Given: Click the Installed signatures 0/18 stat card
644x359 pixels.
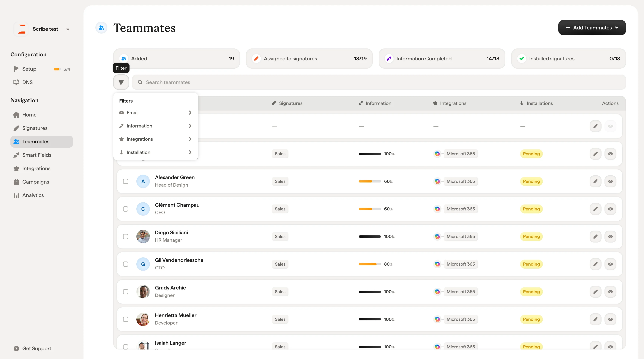Looking at the screenshot, I should 569,59.
